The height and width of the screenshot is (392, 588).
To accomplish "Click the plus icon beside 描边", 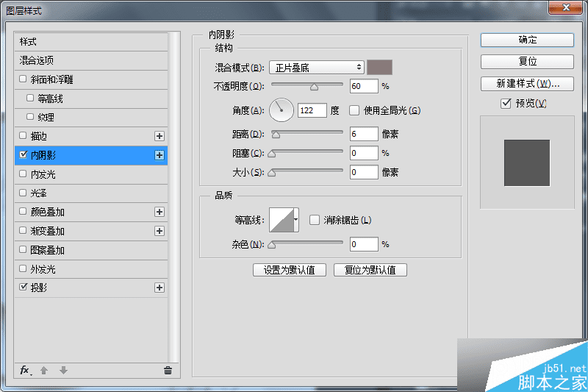I will pos(159,136).
